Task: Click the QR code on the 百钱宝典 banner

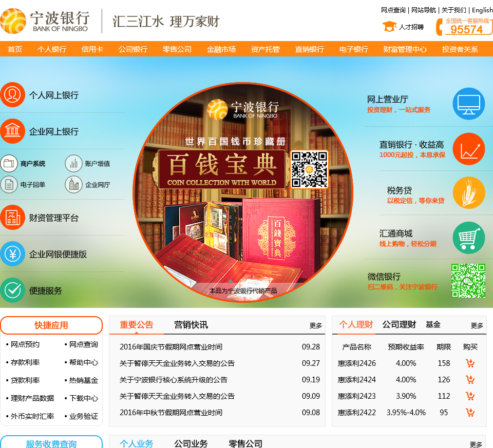Action: click(309, 169)
